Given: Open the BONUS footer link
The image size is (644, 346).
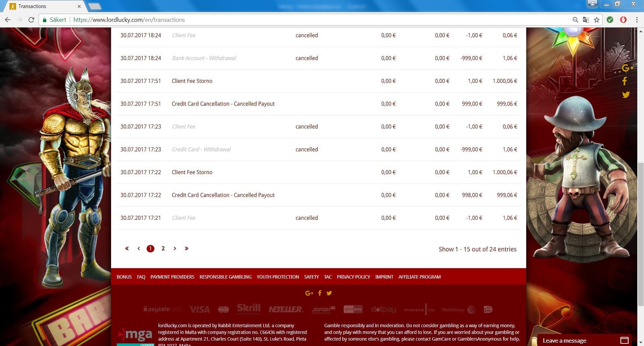Looking at the screenshot, I should tap(124, 277).
